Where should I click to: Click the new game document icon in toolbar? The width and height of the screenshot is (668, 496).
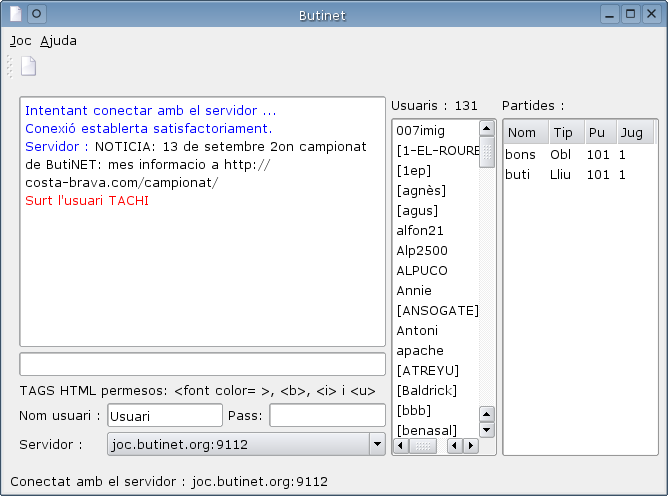pos(29,66)
